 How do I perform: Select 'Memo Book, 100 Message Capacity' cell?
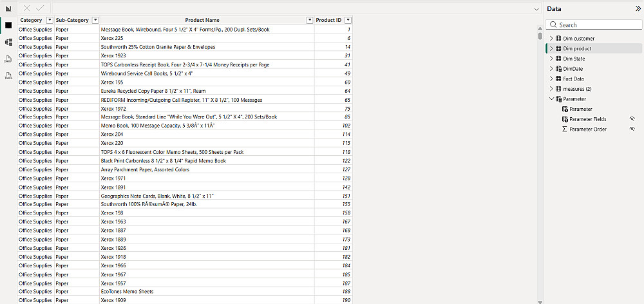pyautogui.click(x=207, y=126)
